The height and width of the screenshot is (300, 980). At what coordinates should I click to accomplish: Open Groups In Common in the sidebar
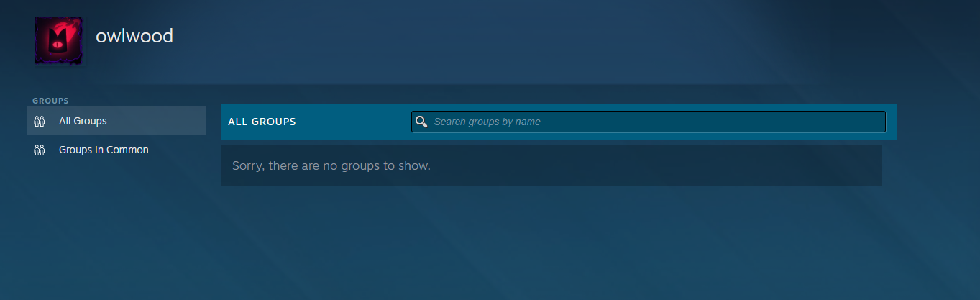pyautogui.click(x=116, y=150)
